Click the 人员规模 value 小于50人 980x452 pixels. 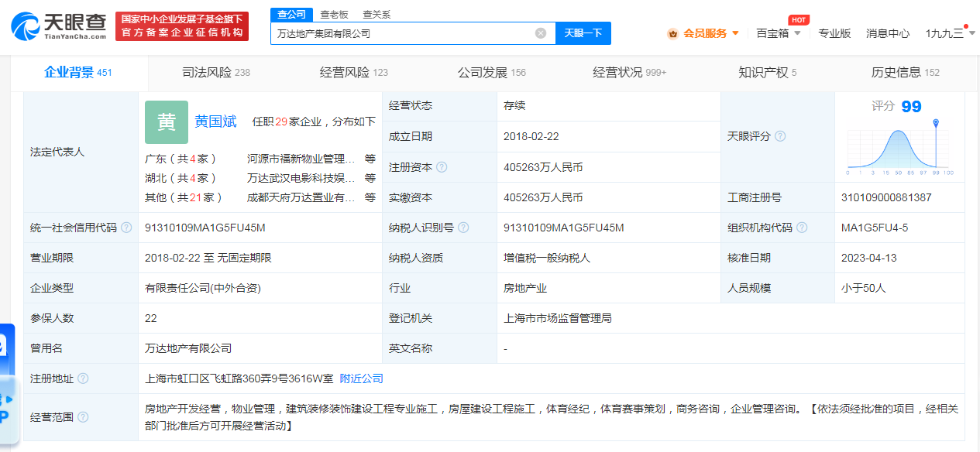pyautogui.click(x=863, y=288)
